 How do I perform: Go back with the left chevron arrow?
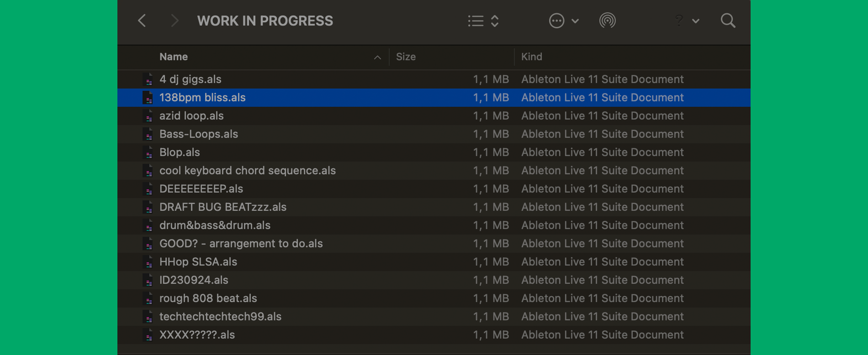click(142, 21)
